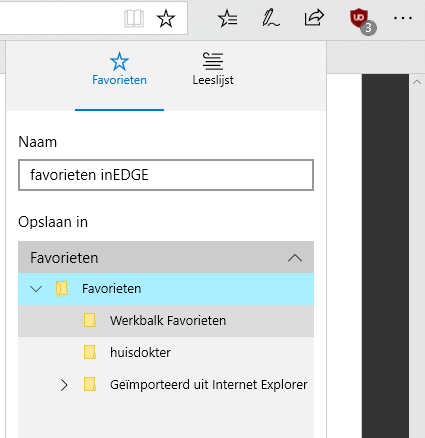Viewport: 425px width, 438px height.
Task: Open the Hub favorites list icon
Action: point(228,18)
